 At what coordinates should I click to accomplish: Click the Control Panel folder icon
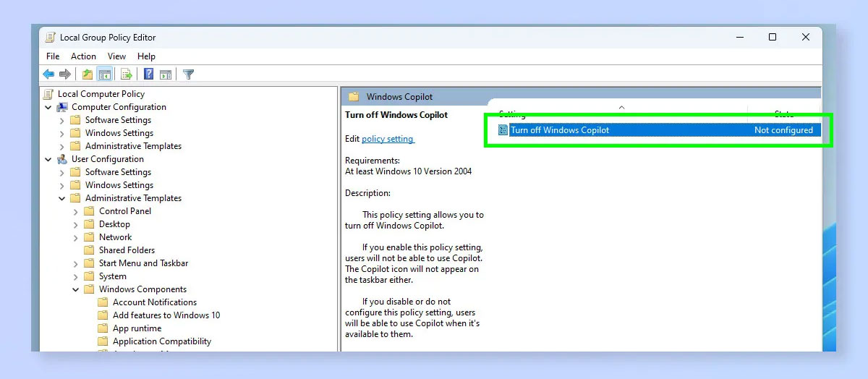[x=89, y=211]
